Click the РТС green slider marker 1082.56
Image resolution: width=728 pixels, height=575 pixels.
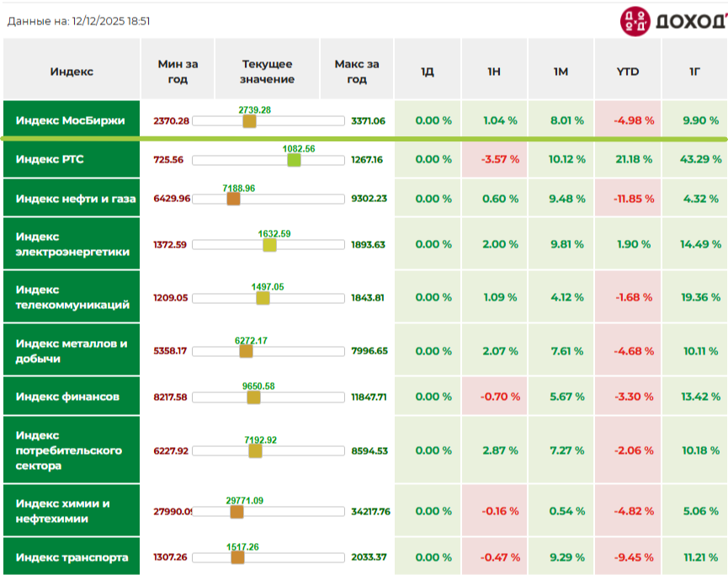coord(294,160)
